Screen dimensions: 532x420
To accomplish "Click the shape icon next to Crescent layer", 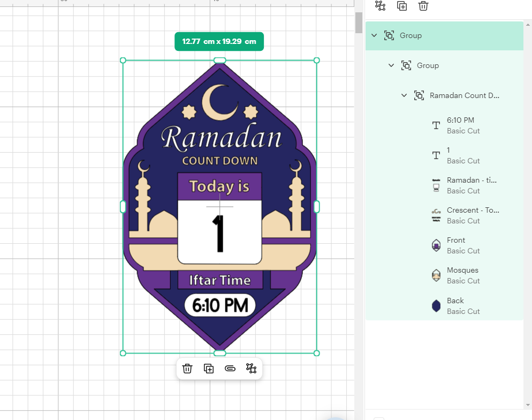I will [436, 215].
